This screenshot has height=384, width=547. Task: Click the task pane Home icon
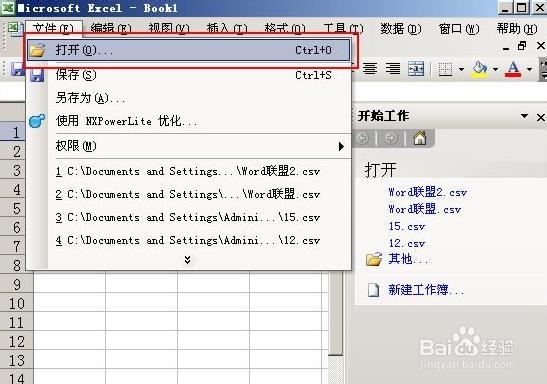click(x=420, y=138)
